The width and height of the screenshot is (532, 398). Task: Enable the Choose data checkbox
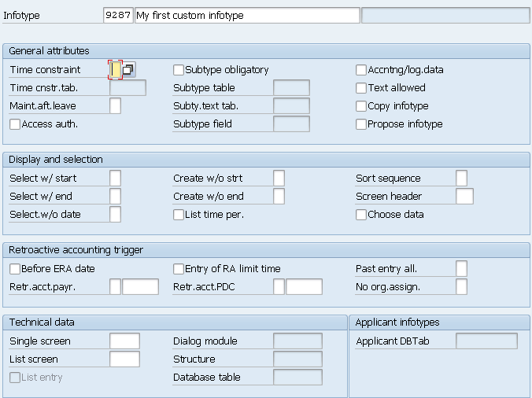point(361,215)
